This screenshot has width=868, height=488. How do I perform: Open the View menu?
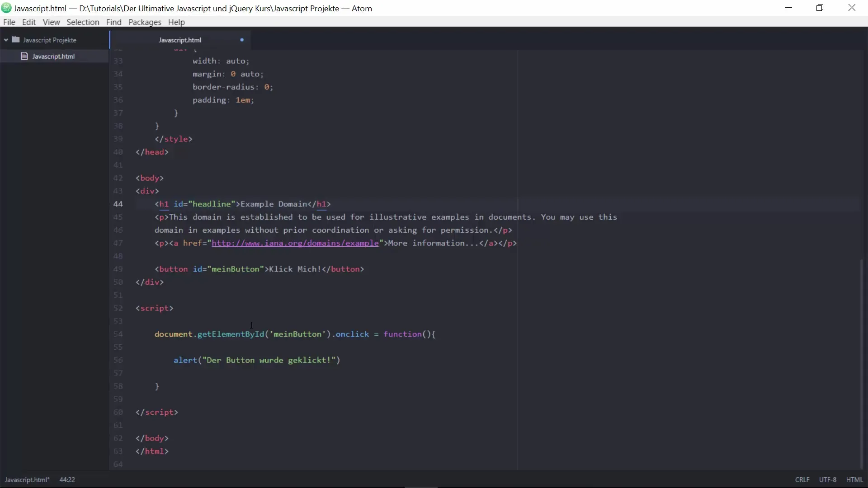tap(51, 22)
